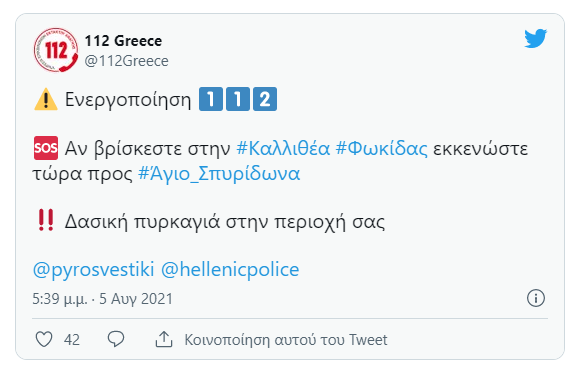The width and height of the screenshot is (576, 381).
Task: Click the Twitter bird logo
Action: point(536,38)
